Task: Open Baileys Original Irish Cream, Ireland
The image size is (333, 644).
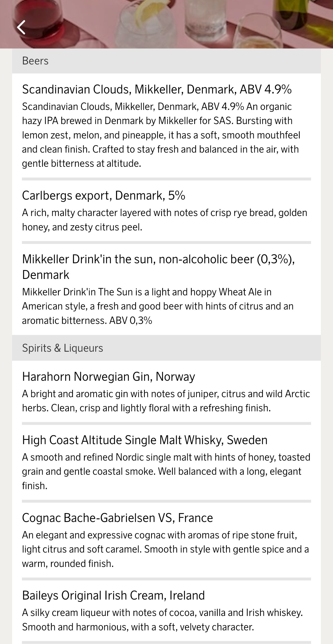Action: click(x=113, y=595)
